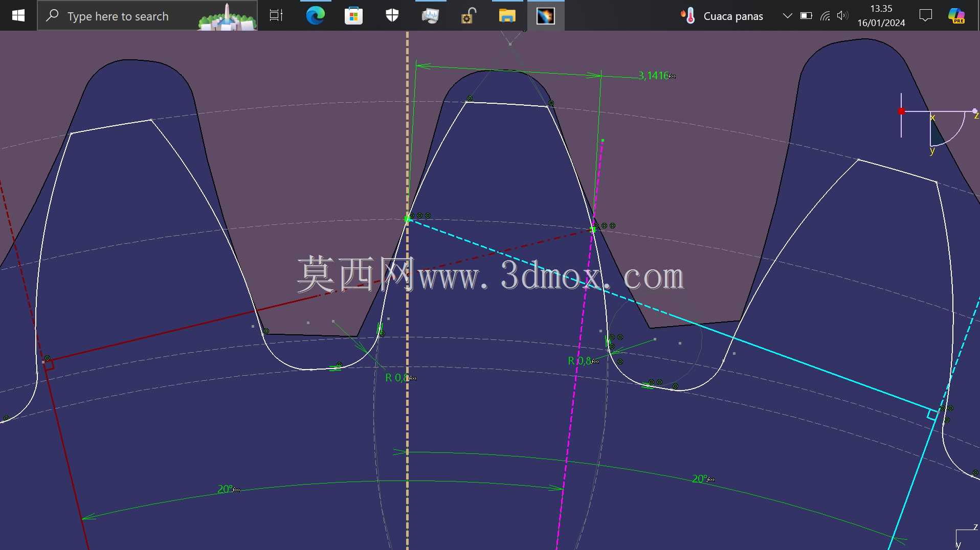Open the performance monitor taskbar app
The height and width of the screenshot is (550, 980).
[430, 15]
